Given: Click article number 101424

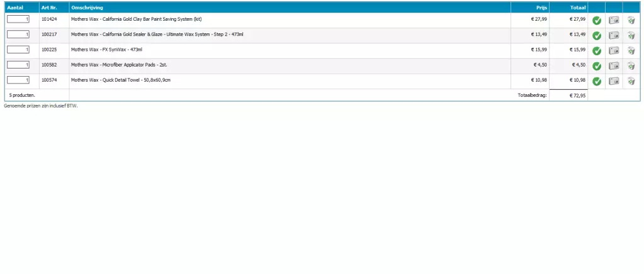Looking at the screenshot, I should click(49, 19).
